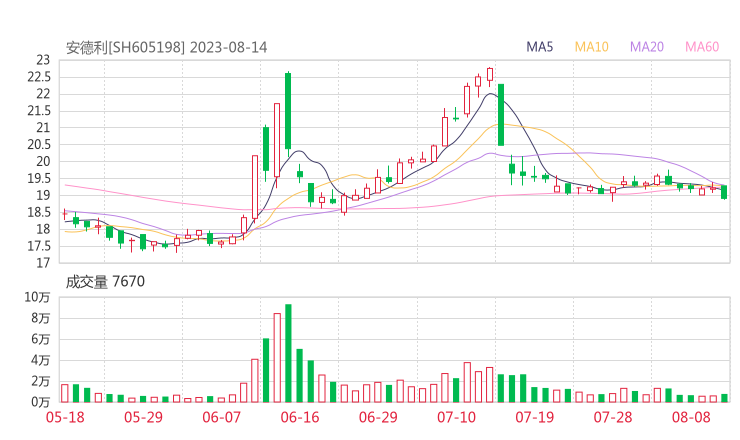Image resolution: width=740 pixels, height=440 pixels.
Task: Click the 07-10 date axis label
Action: point(456,417)
